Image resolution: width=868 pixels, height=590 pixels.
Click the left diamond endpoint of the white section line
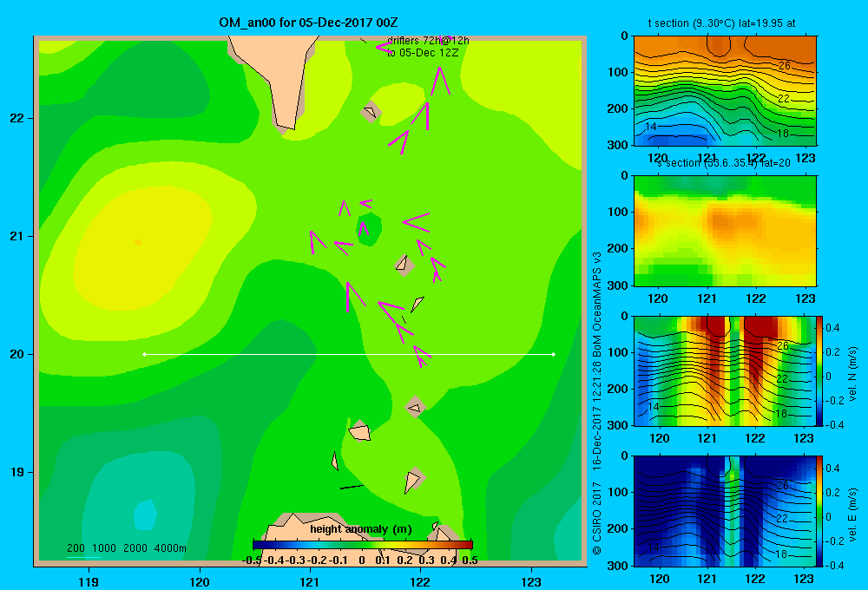coord(144,354)
